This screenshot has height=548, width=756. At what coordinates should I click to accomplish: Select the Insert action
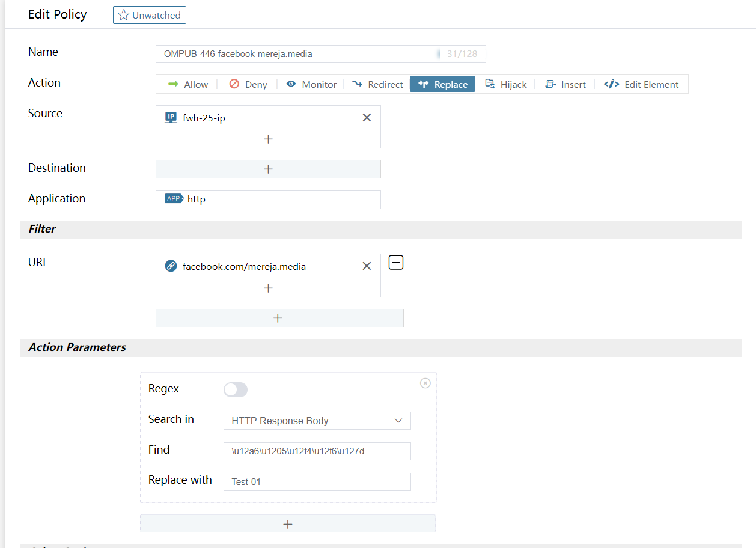[565, 84]
